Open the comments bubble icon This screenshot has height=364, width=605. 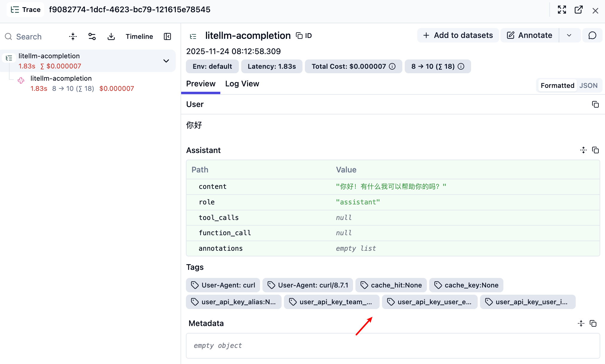(x=593, y=35)
